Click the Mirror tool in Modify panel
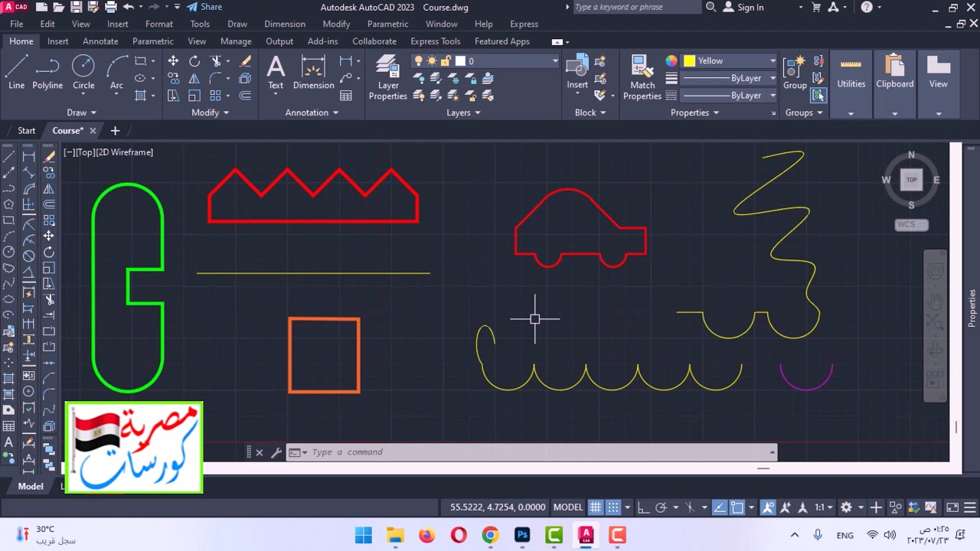980x551 pixels. [194, 78]
